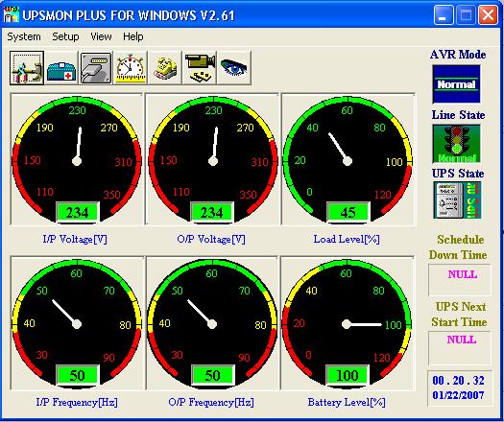Click the Load Level gauge dial
504x422 pixels.
tap(348, 159)
